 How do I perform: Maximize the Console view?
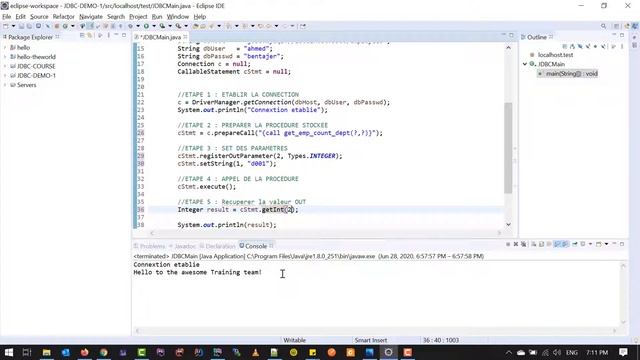pos(622,244)
